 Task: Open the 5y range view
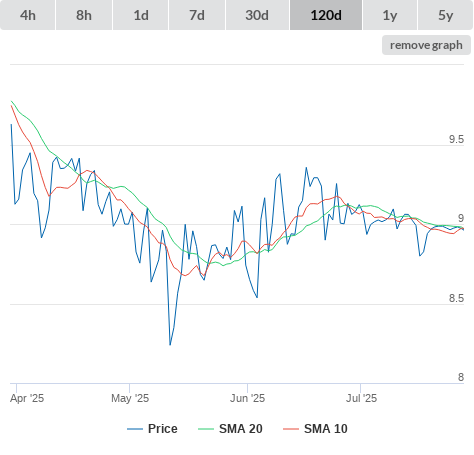445,15
